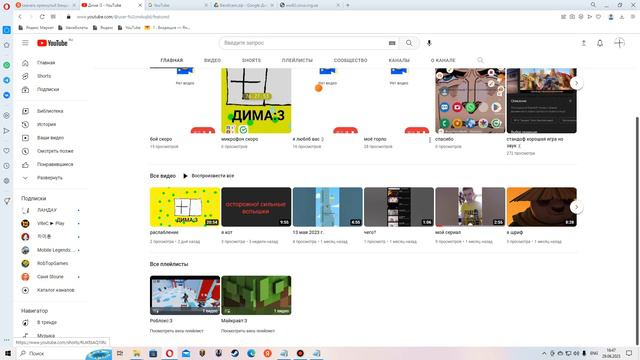Open Майнкрафт:3 playlist thumbnail
Viewport: 640px width, 360px height.
(256, 295)
